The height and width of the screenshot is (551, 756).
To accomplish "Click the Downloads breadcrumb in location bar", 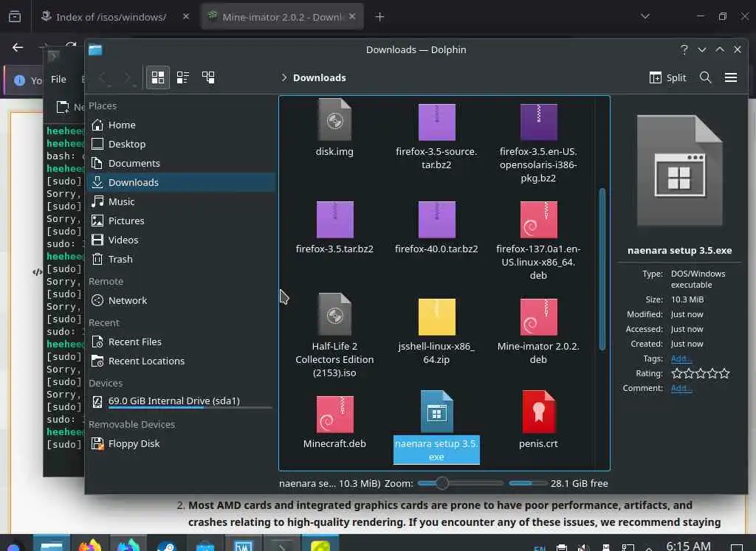I will (319, 77).
